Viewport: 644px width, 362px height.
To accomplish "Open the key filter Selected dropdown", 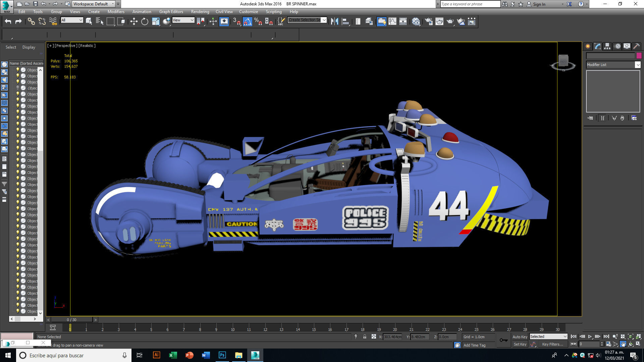I will coord(548,337).
